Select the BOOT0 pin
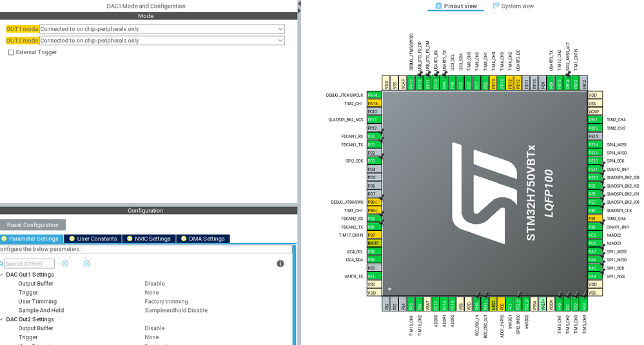This screenshot has width=644, height=345. click(374, 243)
